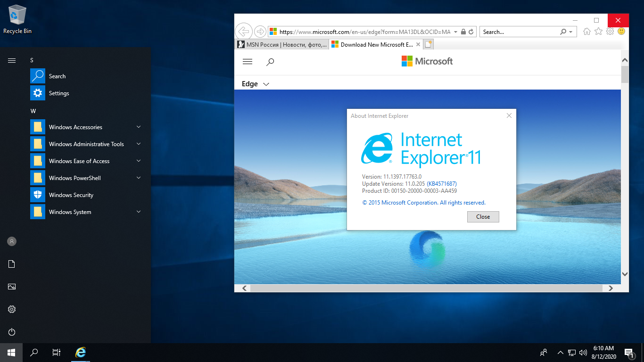This screenshot has width=644, height=362.
Task: Click the Power icon in Start sidebar
Action: click(x=12, y=332)
